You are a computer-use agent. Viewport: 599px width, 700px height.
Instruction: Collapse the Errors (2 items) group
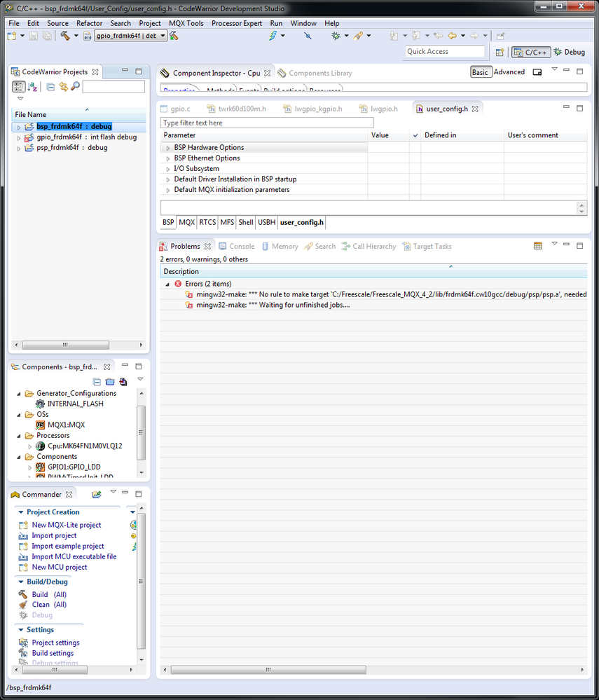tap(167, 284)
